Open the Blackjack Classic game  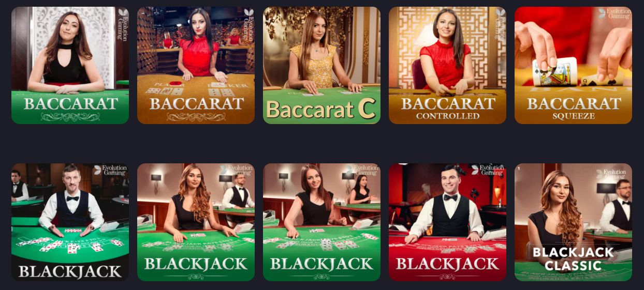click(573, 222)
